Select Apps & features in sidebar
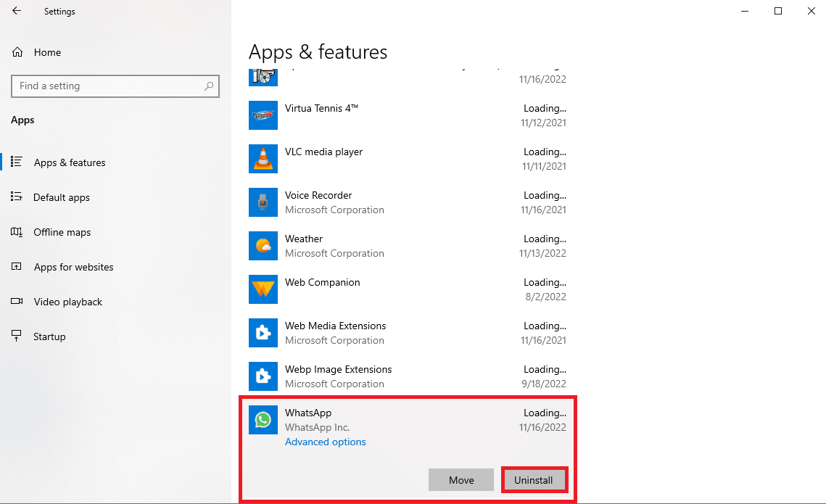826x504 pixels. (x=70, y=162)
